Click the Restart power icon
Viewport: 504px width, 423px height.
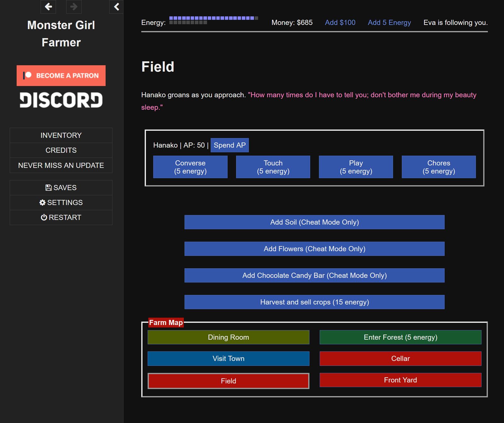(x=44, y=217)
